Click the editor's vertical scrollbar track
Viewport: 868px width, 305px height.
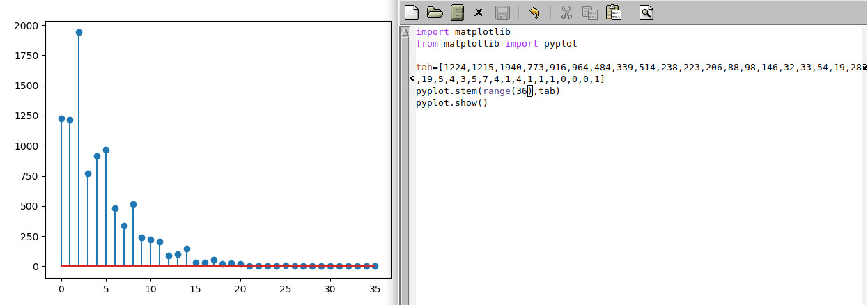[x=405, y=174]
